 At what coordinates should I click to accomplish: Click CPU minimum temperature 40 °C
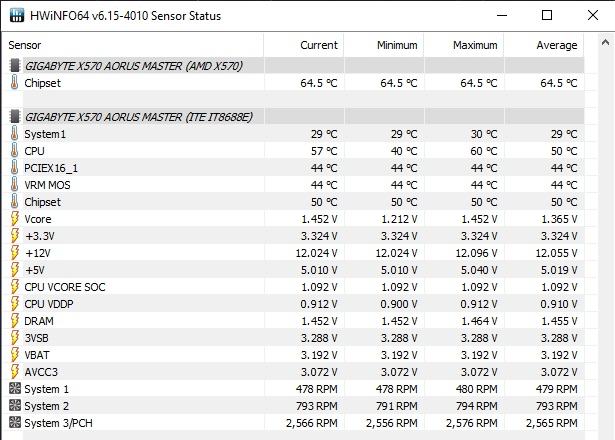404,151
